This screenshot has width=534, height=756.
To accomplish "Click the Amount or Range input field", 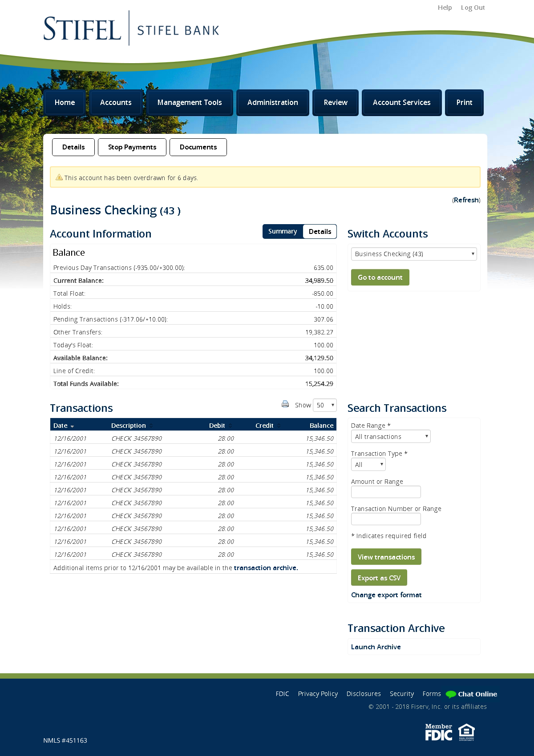I will tap(386, 492).
